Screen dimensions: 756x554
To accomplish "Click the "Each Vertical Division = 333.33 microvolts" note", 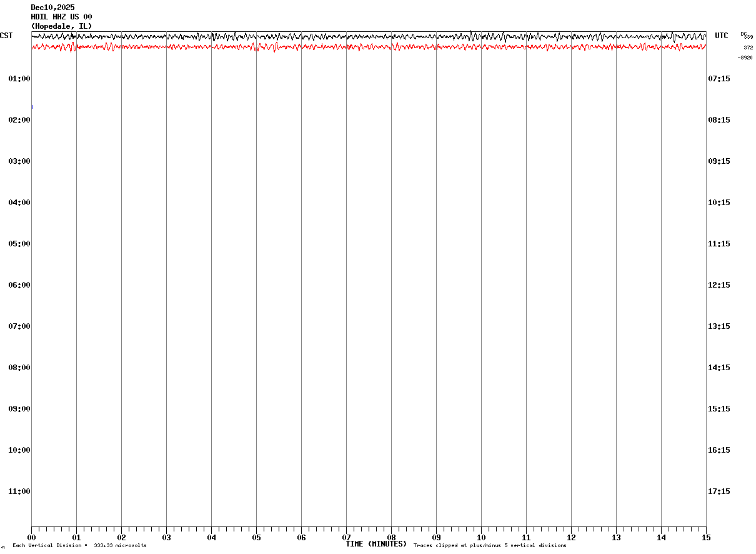I will [80, 546].
